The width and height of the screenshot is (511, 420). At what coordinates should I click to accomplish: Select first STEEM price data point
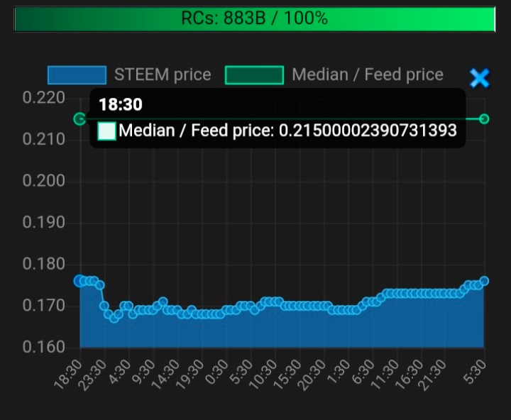tap(79, 280)
